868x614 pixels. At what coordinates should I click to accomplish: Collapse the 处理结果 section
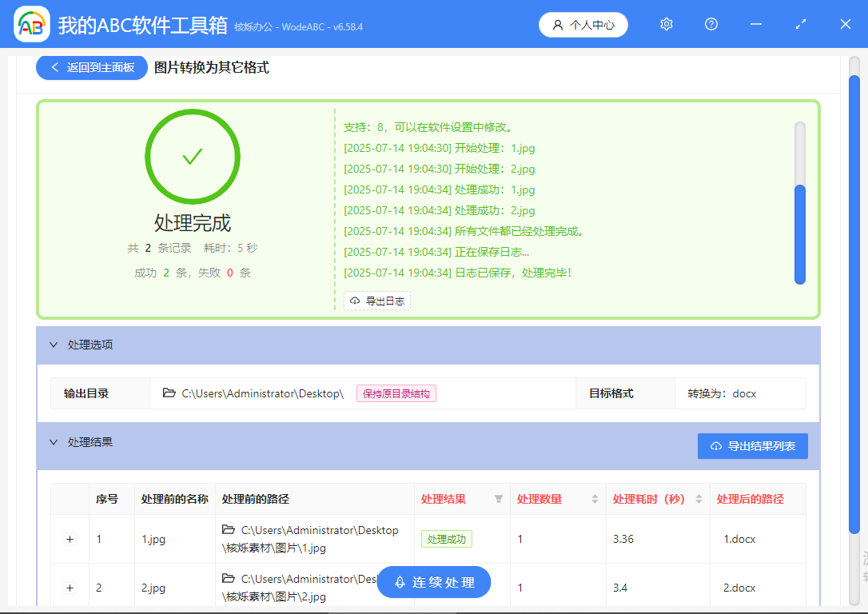pyautogui.click(x=54, y=441)
